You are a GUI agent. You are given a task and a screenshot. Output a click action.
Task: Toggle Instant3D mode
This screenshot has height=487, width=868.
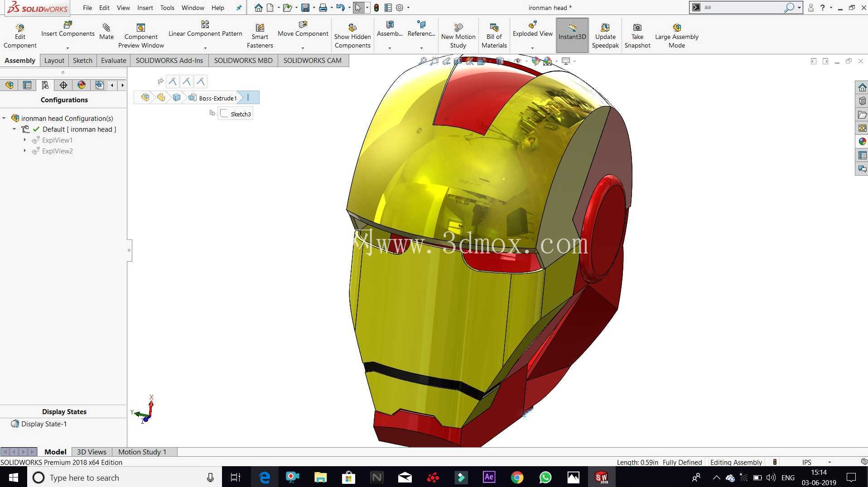572,35
